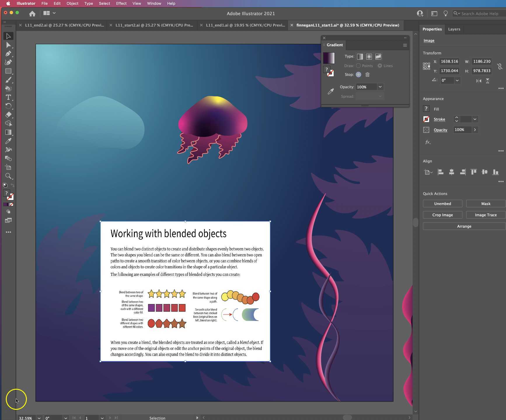Open the Object menu
This screenshot has width=506, height=420.
tap(72, 3)
